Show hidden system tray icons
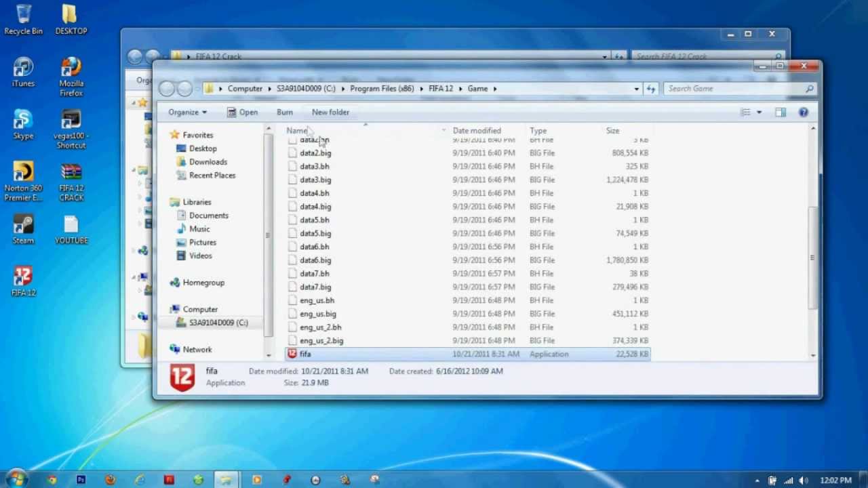Screen dimensions: 868x488 pos(757,481)
